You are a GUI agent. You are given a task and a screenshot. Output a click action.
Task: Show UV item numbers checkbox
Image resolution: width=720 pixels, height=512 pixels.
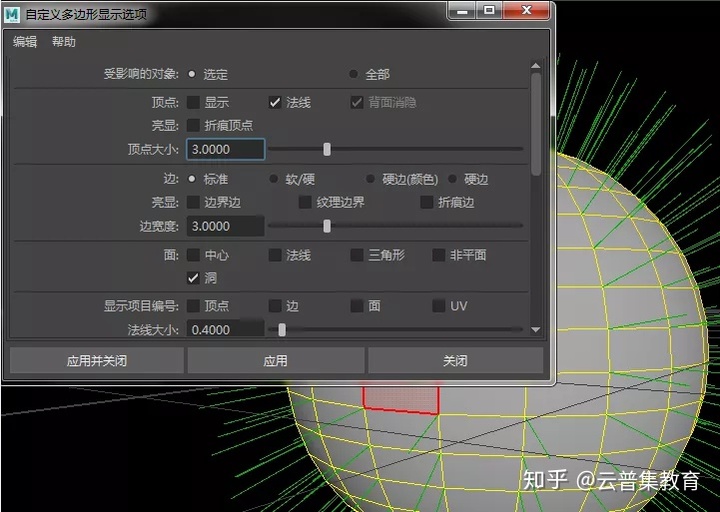coord(439,306)
